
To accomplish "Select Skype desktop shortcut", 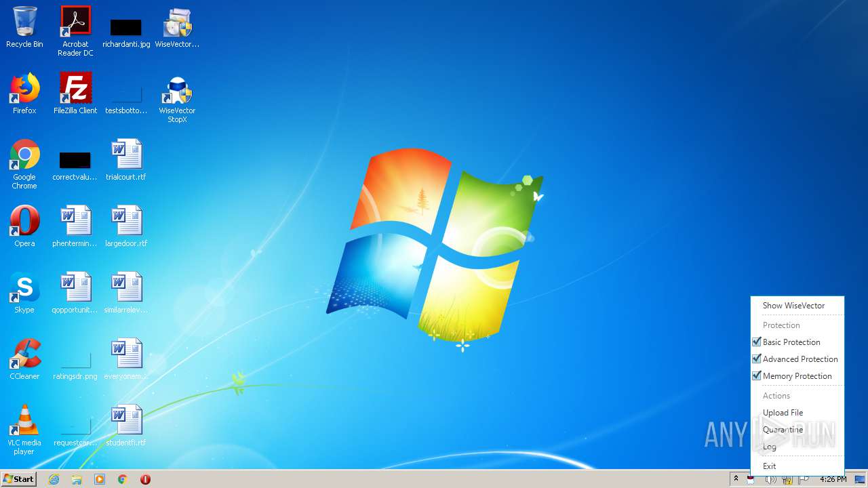I will (x=24, y=293).
